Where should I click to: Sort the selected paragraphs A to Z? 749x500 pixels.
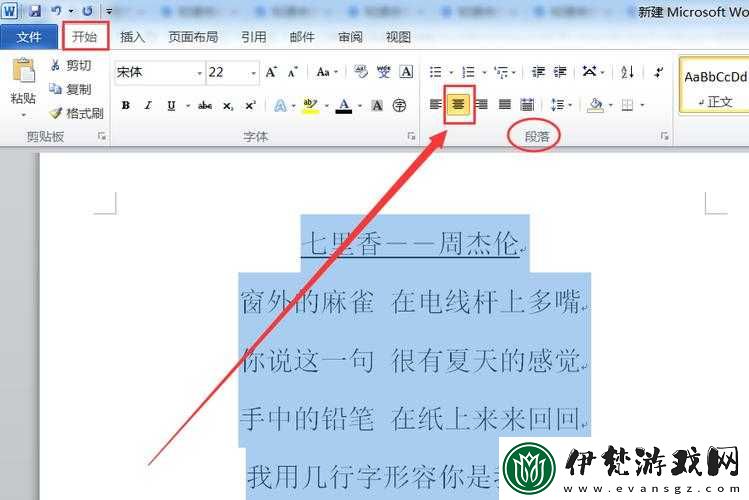click(x=628, y=72)
